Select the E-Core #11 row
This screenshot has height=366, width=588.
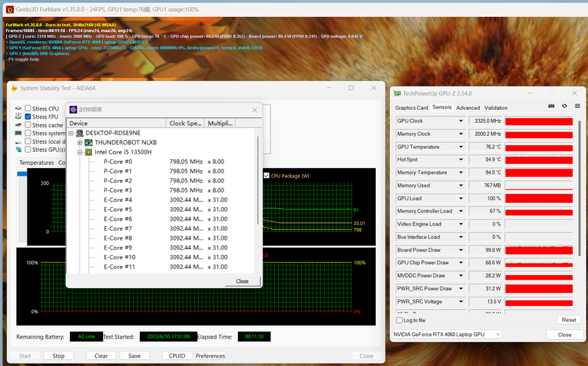pos(163,267)
